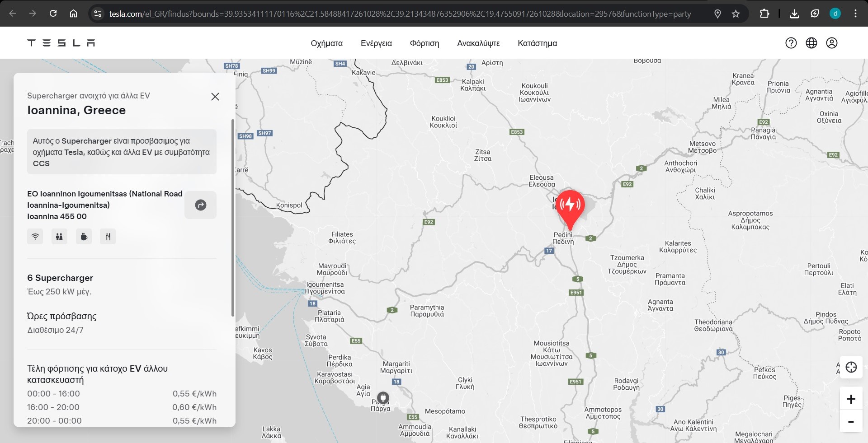Screen dimensions: 868x443
Task: Open the browser home page
Action: [73, 14]
